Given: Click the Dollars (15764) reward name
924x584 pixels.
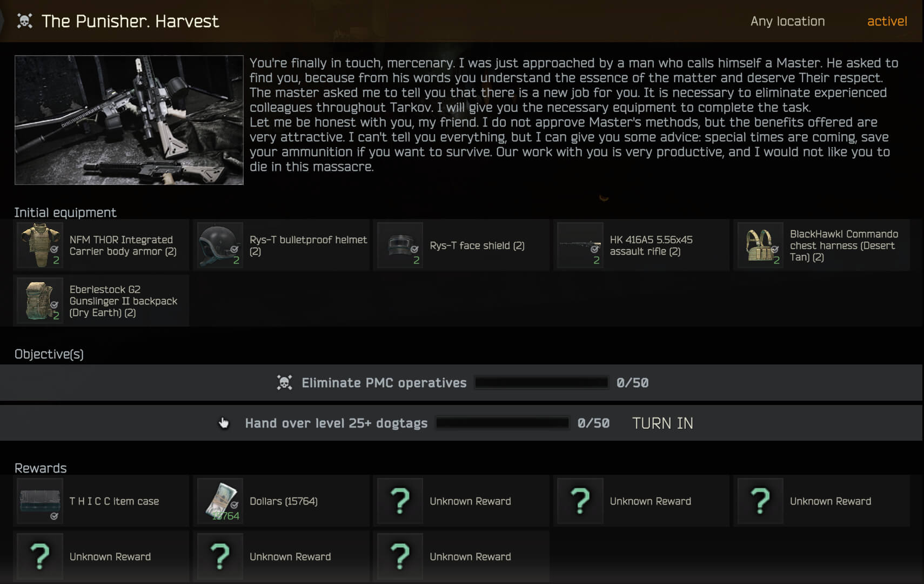Looking at the screenshot, I should 283,501.
